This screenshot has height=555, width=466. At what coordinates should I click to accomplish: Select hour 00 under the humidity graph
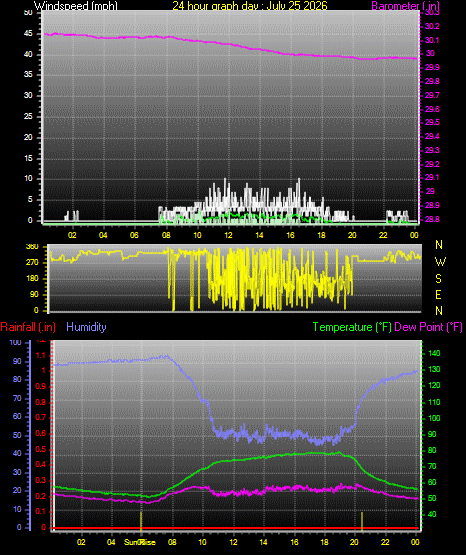(415, 542)
